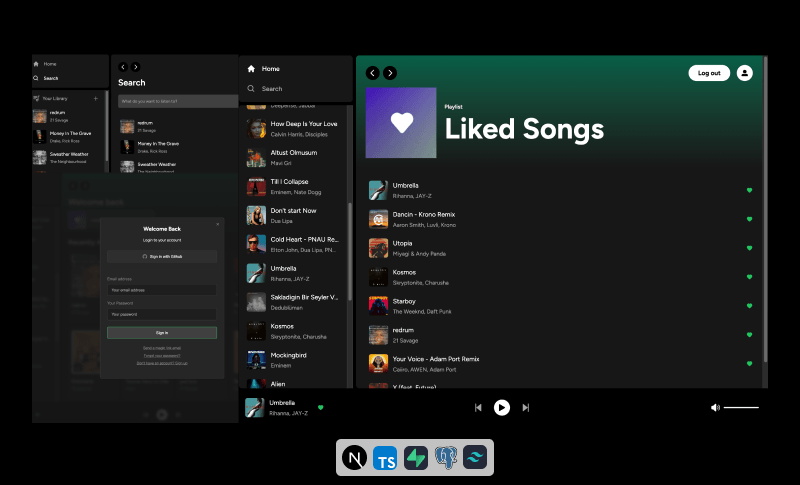Click the volume slider in the player bar

(741, 407)
